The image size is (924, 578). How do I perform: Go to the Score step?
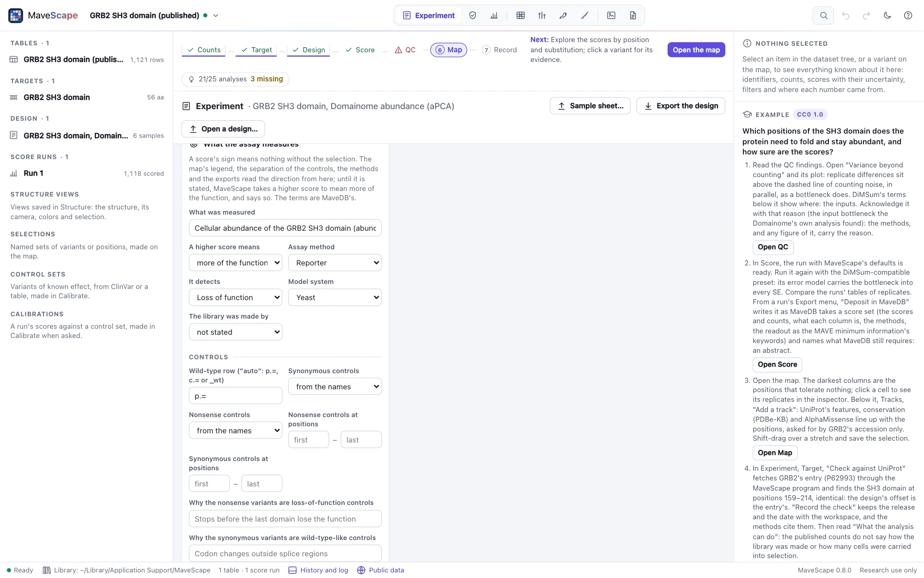point(360,50)
